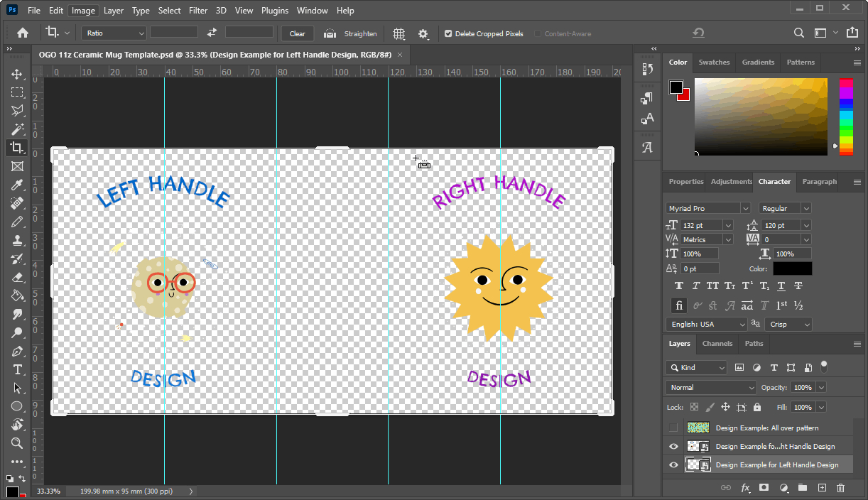Switch to the Swatches tab
Image resolution: width=868 pixels, height=500 pixels.
point(714,62)
